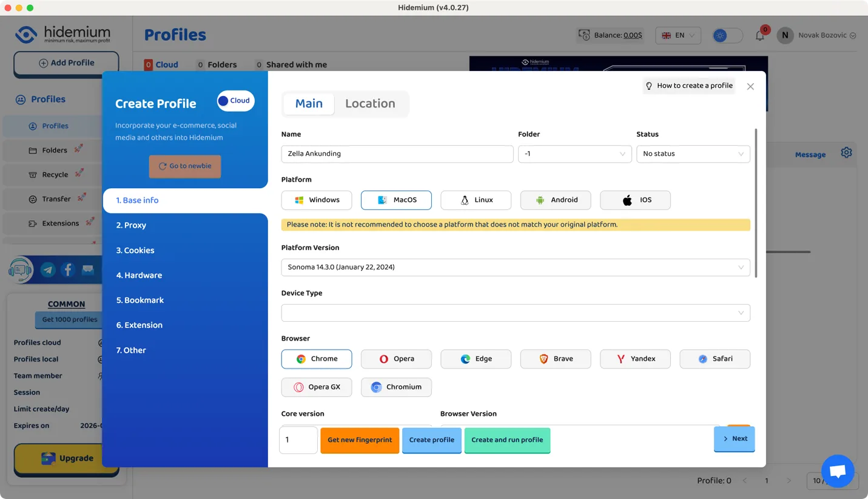The width and height of the screenshot is (868, 499).
Task: Click the Name input field
Action: [x=397, y=154]
